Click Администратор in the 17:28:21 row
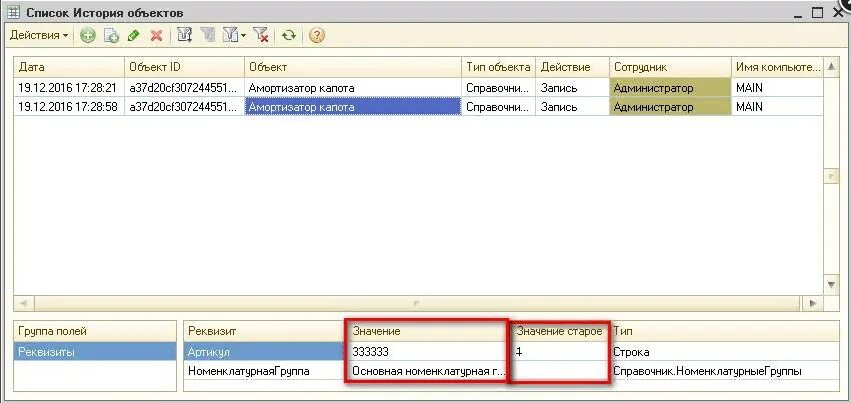Image resolution: width=851 pixels, height=403 pixels. [670, 88]
